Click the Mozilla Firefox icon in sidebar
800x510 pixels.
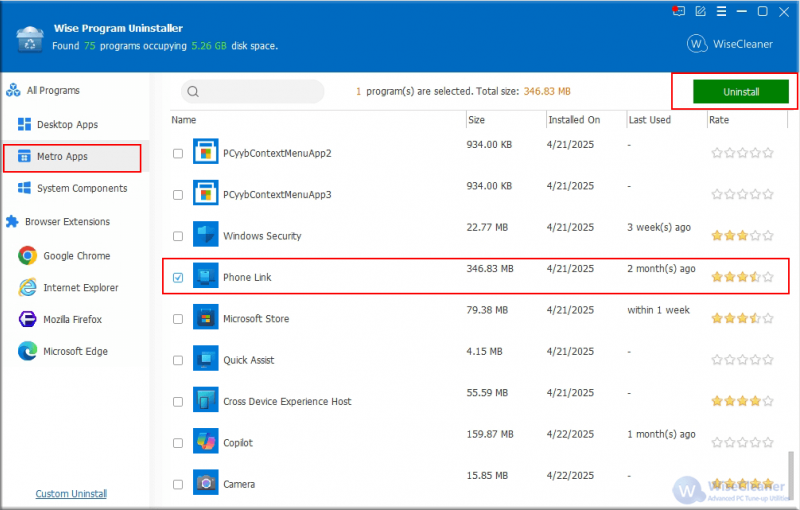pos(28,319)
